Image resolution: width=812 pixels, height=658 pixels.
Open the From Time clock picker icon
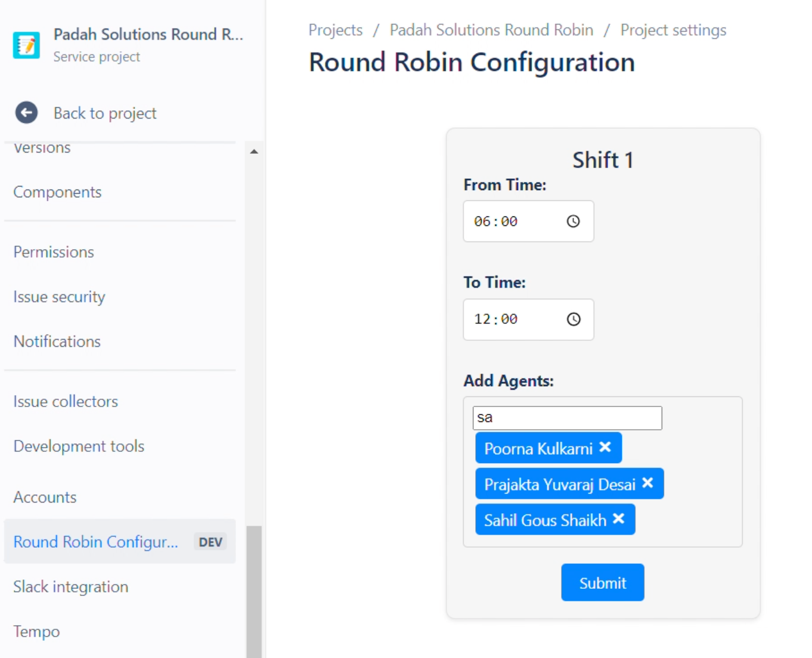tap(573, 221)
